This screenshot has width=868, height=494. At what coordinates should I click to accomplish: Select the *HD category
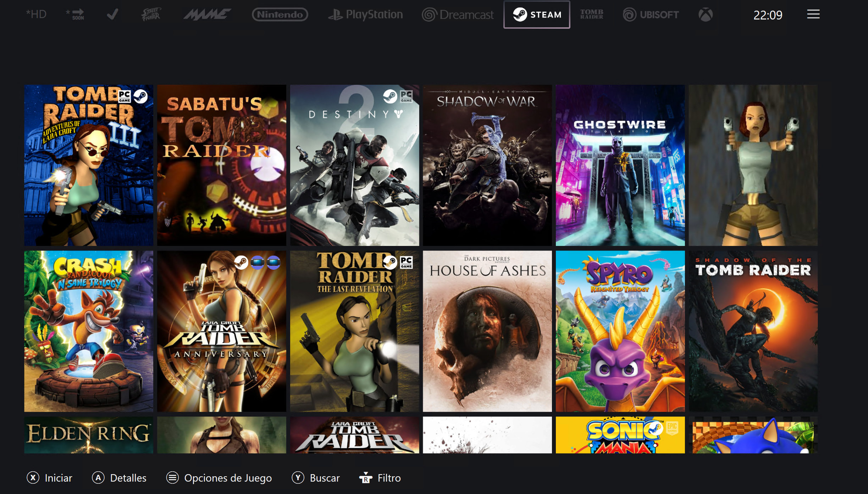pyautogui.click(x=36, y=15)
